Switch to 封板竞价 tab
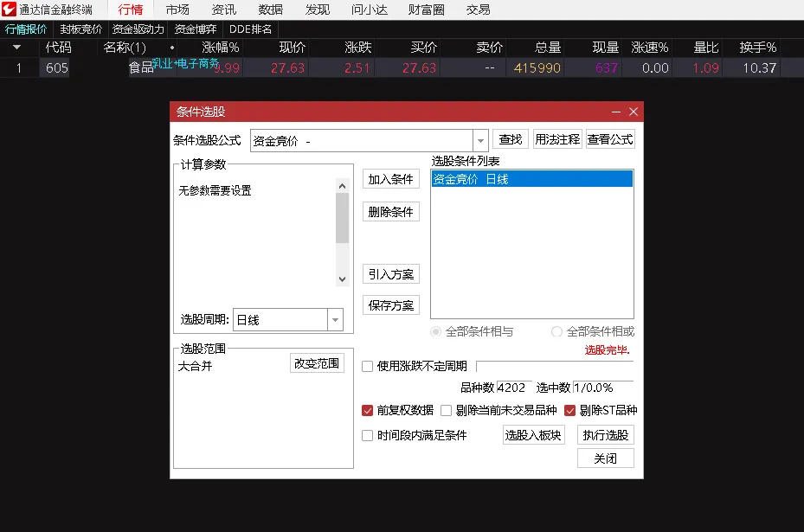The height and width of the screenshot is (532, 804). (x=80, y=29)
